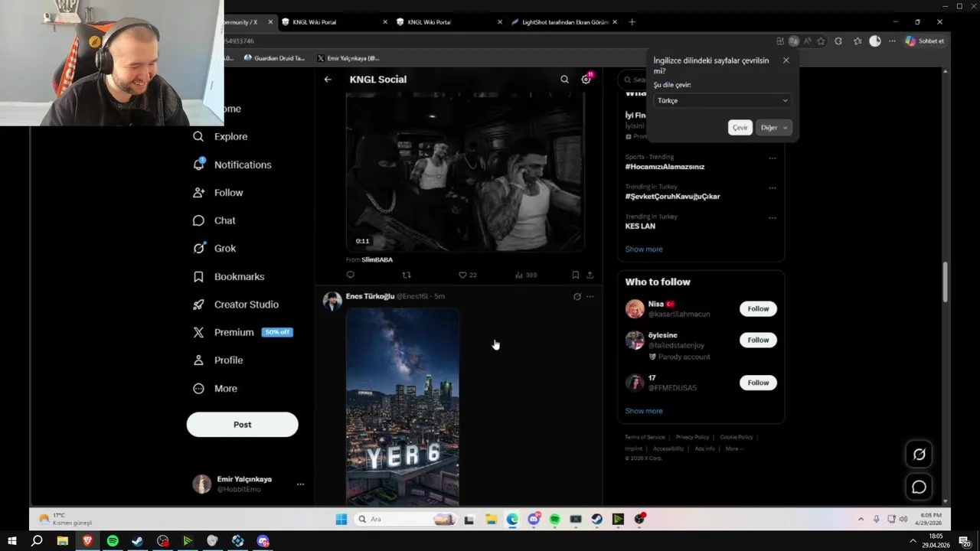Repost the SlimBABA video post
This screenshot has width=980, height=551.
[407, 275]
